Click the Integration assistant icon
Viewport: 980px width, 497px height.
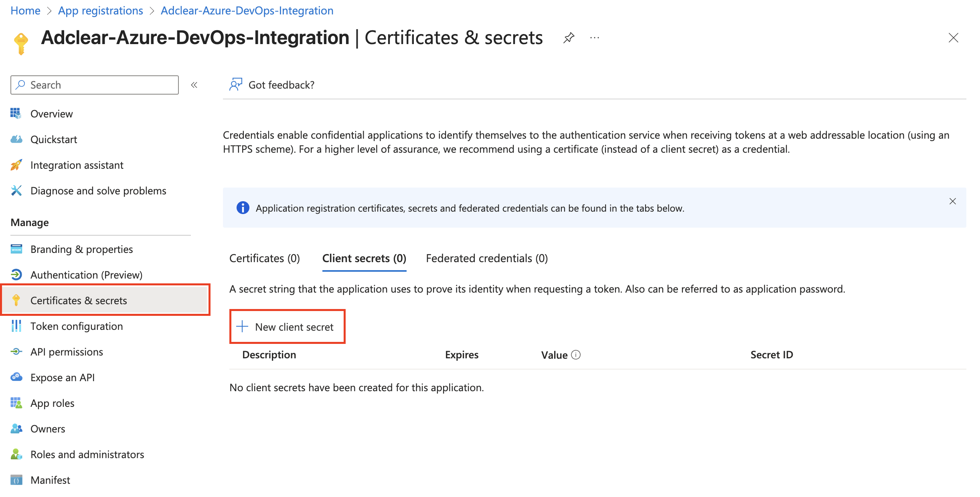16,165
